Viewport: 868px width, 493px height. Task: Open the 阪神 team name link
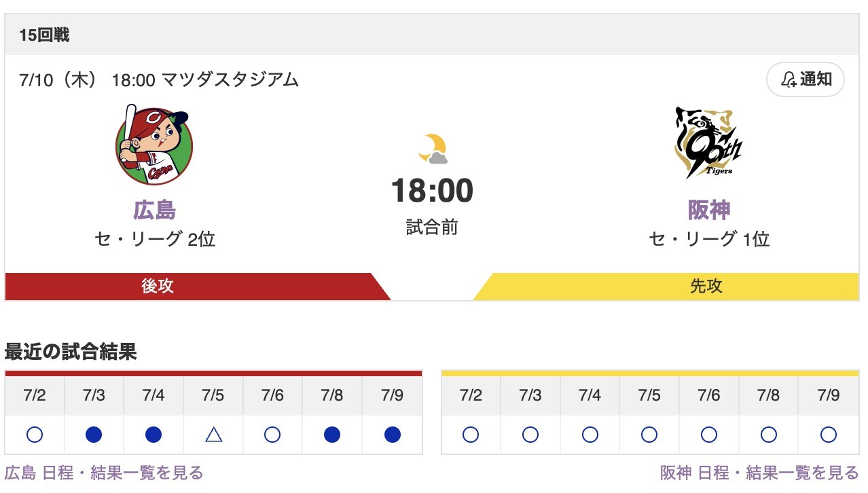click(x=708, y=211)
